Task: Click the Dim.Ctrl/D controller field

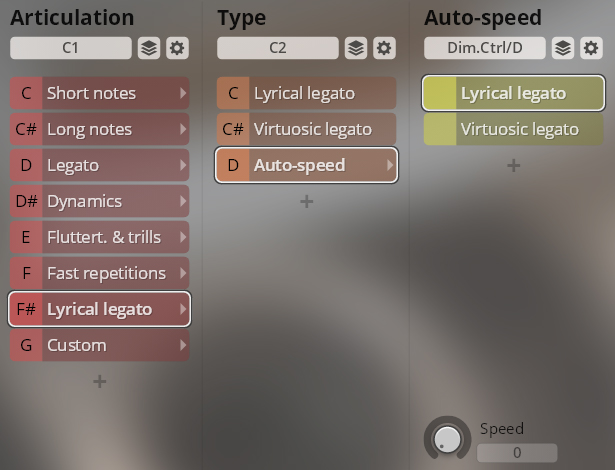Action: (485, 48)
